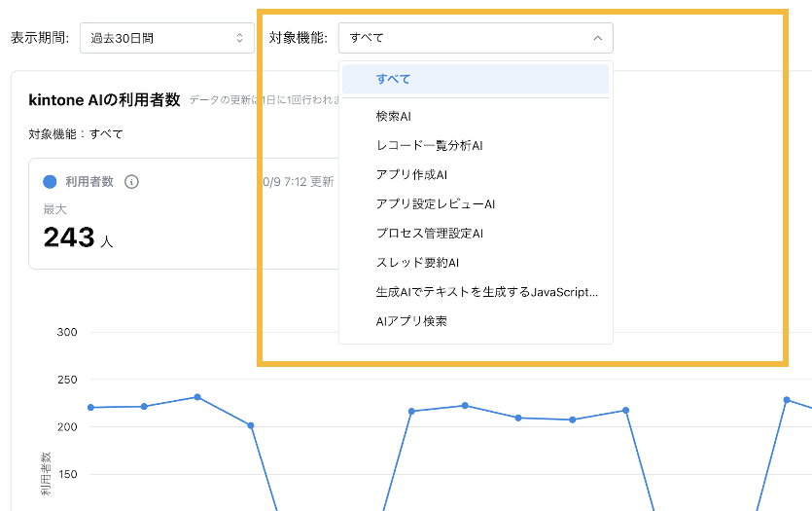Viewport: 812px width, 511px height.
Task: Open the 表示期間 過去30日間 dropdown
Action: click(x=166, y=38)
